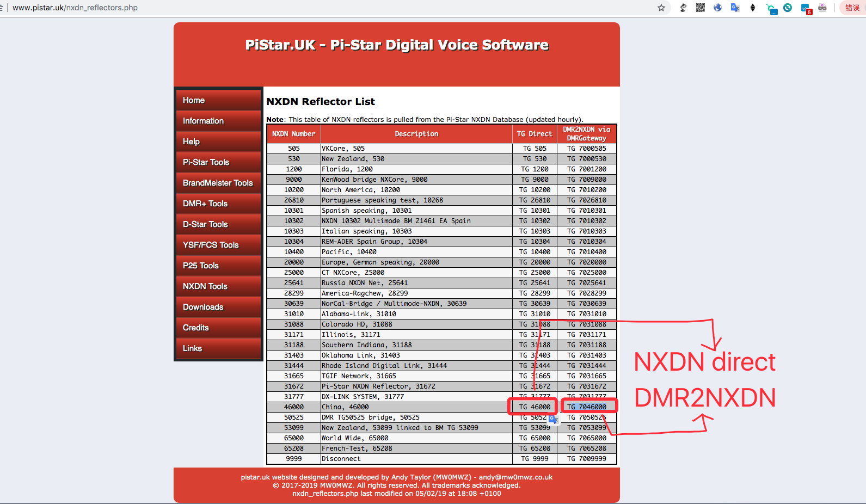866x504 pixels.
Task: Open P25 Tools in the sidebar
Action: tap(218, 266)
